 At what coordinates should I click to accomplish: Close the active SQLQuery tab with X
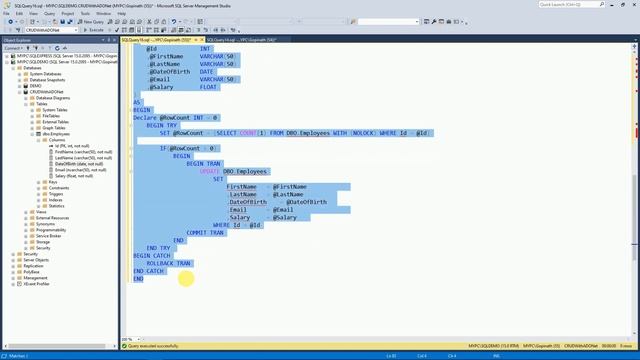[202, 40]
